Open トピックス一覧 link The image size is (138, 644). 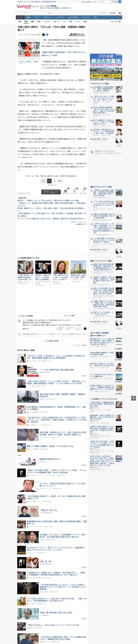coord(115,21)
